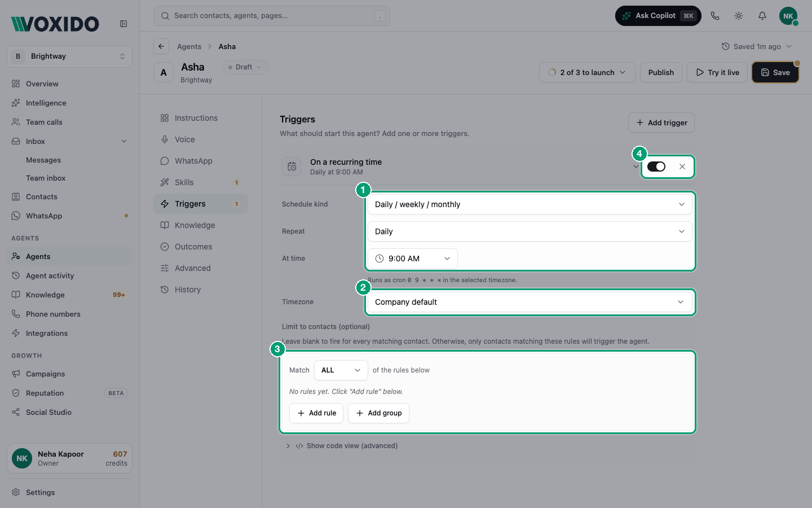Screen dimensions: 812x508
Task: Disable the recurring time trigger switch
Action: 656,167
